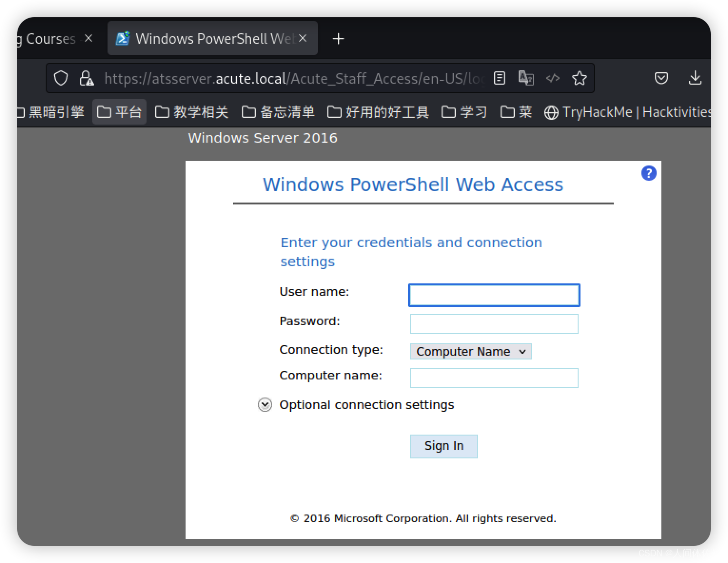Focus the User name input field
Viewport: 728px width, 563px height.
[x=494, y=295]
